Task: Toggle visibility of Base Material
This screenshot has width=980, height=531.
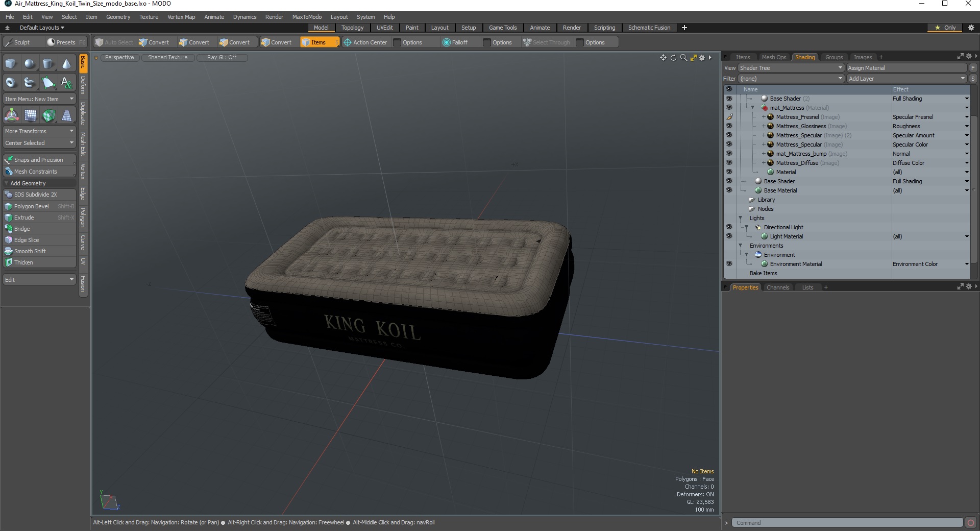Action: point(729,190)
